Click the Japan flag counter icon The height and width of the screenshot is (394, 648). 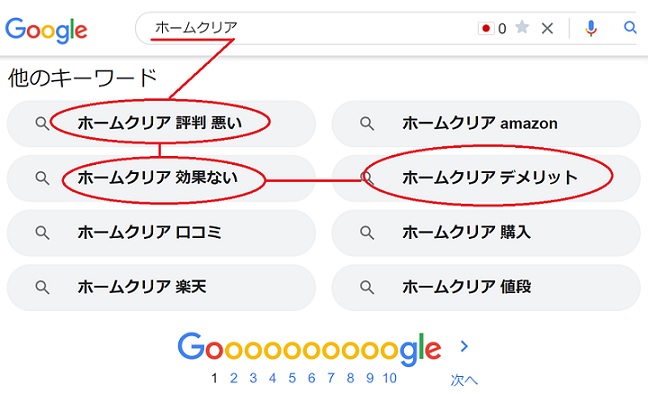486,28
